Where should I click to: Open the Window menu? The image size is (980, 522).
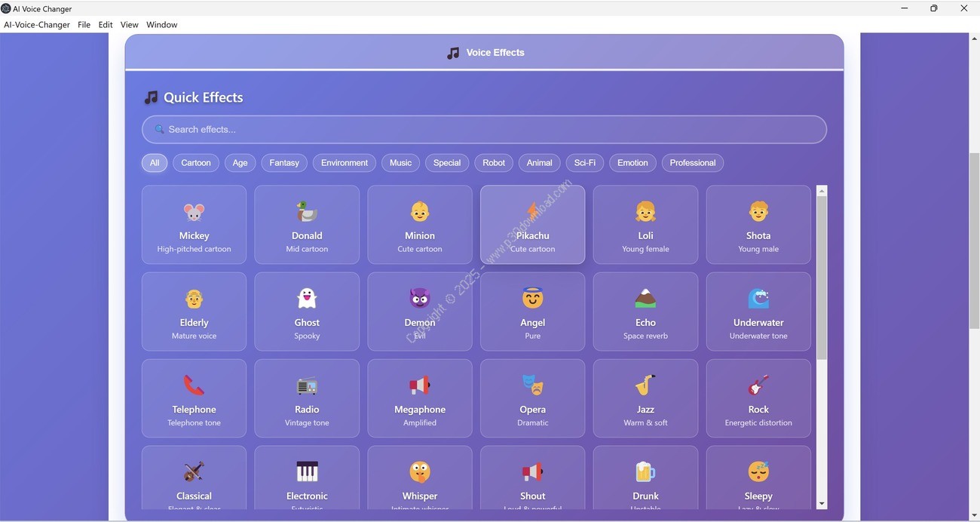pos(161,25)
